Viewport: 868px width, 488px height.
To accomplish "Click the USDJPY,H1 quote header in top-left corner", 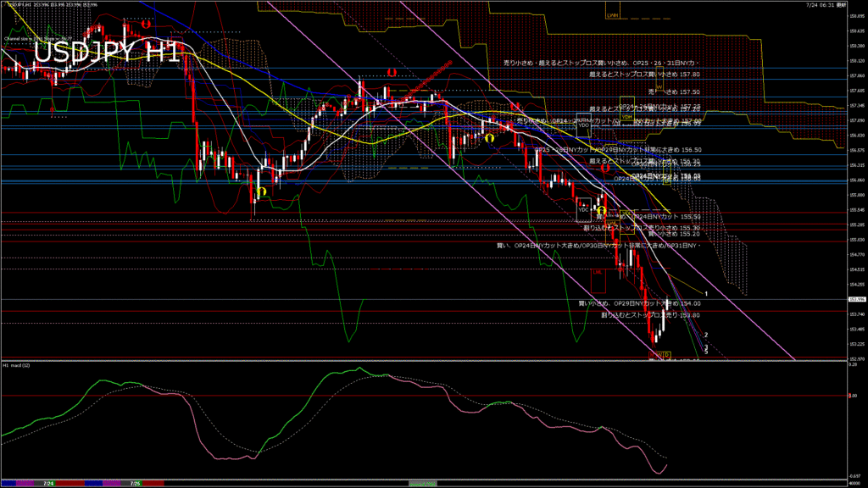I will point(53,4).
